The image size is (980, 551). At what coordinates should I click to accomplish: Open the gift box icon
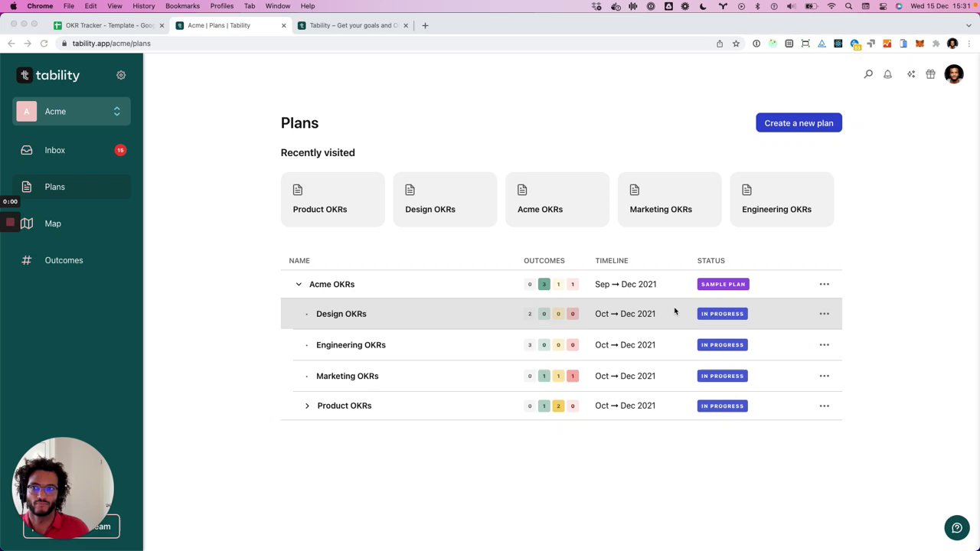(x=930, y=74)
